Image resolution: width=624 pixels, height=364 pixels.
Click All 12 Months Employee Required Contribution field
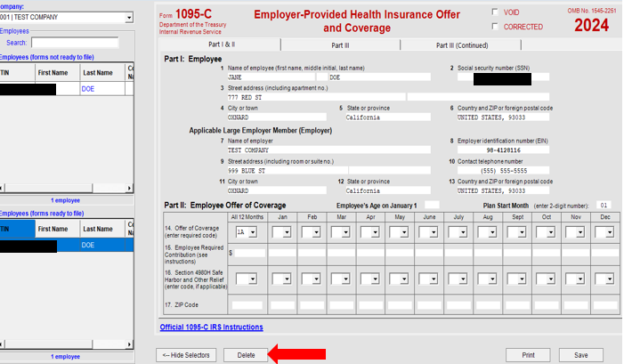pos(250,253)
